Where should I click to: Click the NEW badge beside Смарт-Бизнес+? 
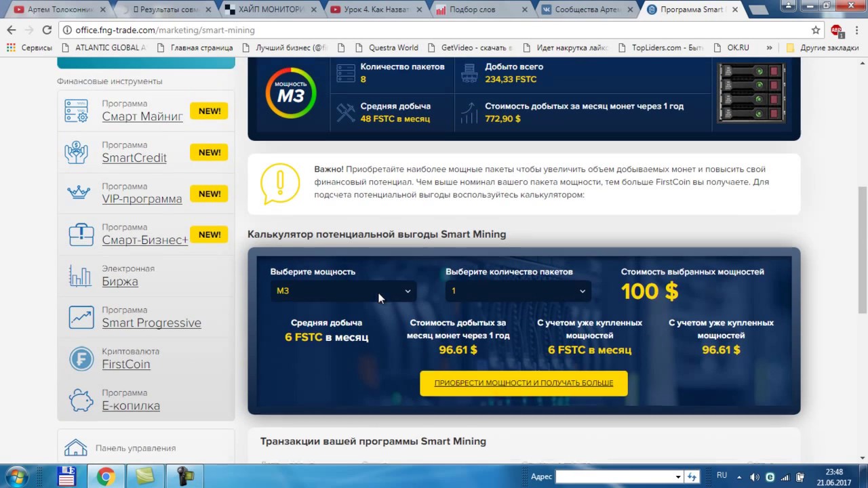pos(209,235)
